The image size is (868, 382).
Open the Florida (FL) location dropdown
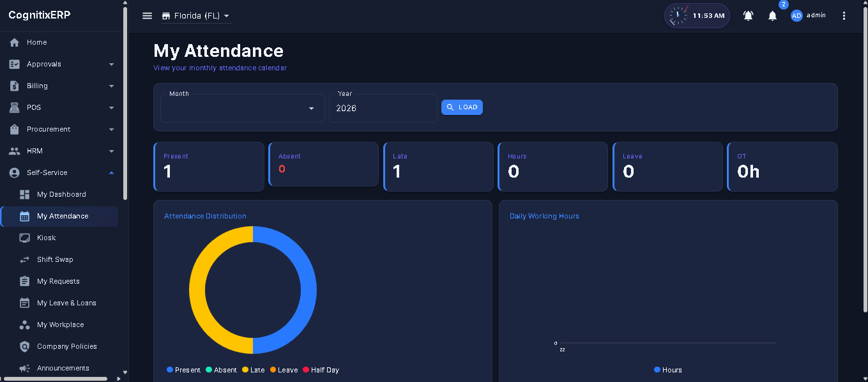pos(196,16)
